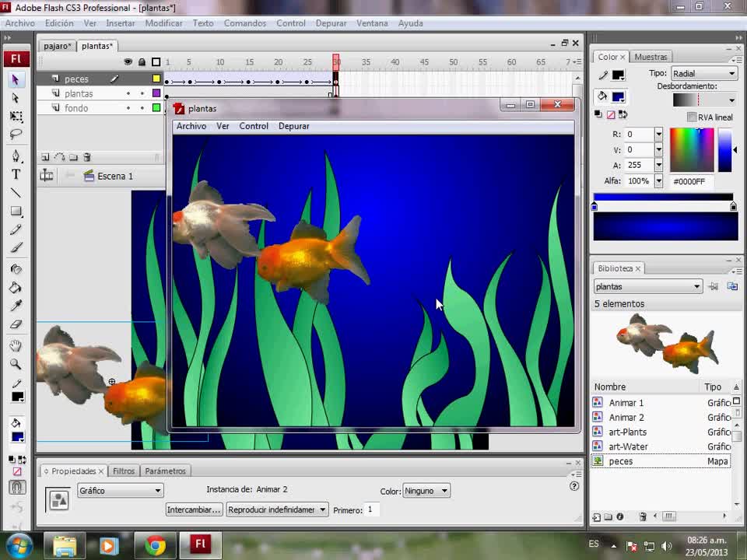Toggle lock dot of plantas layer
Screen dimensions: 747x560
142,94
